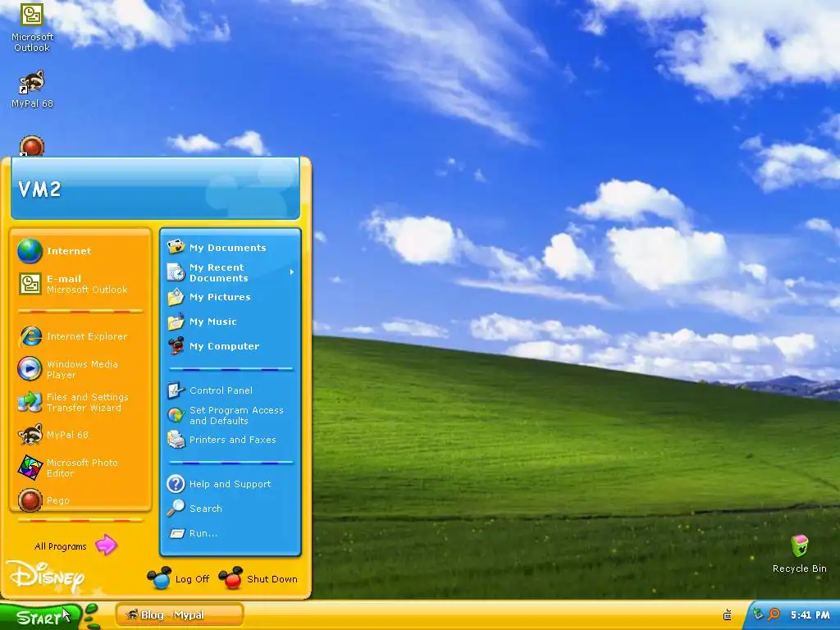Click My Recent Documents clock icon
840x630 pixels.
176,272
